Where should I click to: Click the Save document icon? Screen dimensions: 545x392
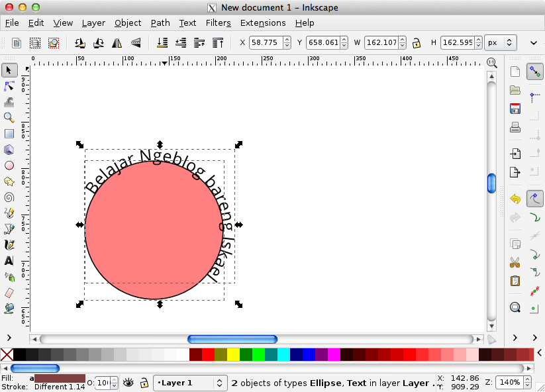coord(515,109)
